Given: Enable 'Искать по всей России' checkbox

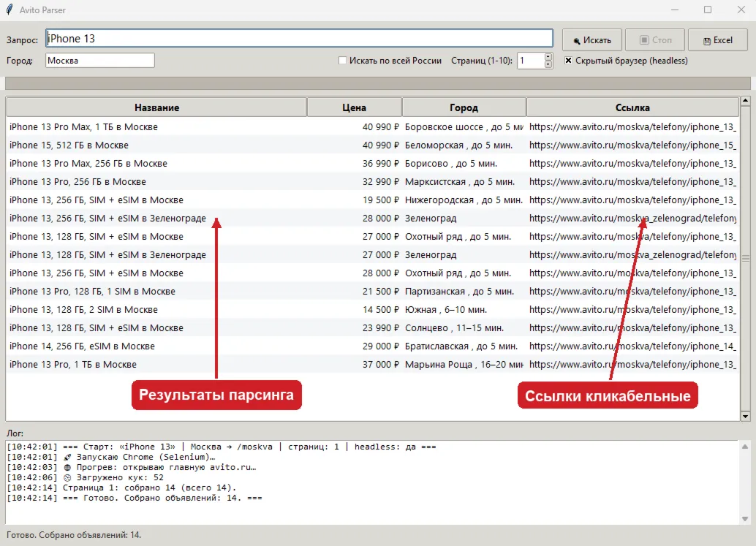Looking at the screenshot, I should tap(342, 60).
